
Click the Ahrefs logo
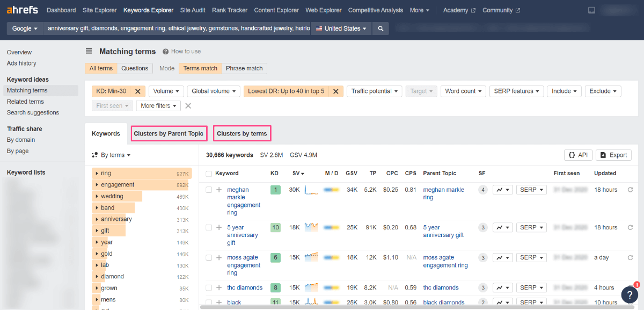click(23, 10)
